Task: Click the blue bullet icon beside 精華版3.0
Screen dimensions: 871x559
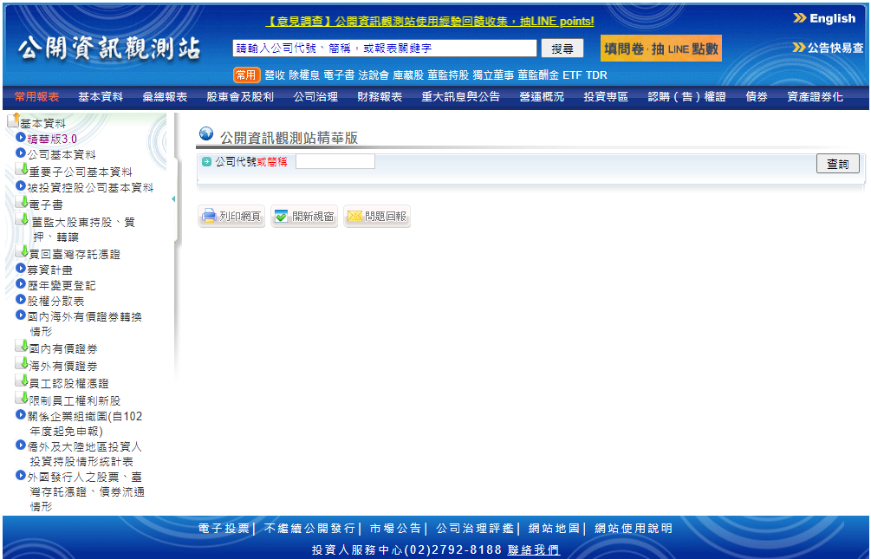Action: (21, 137)
